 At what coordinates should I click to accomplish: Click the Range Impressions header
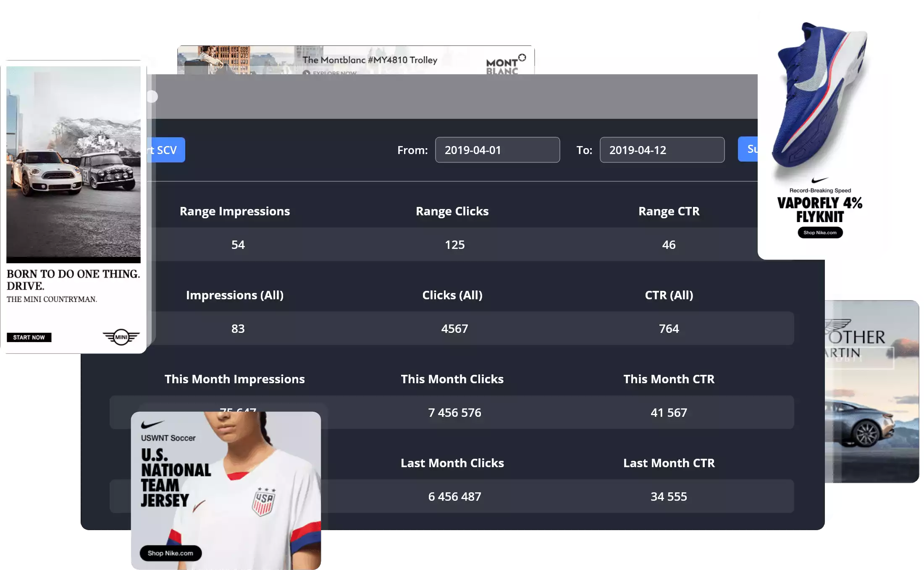tap(235, 211)
